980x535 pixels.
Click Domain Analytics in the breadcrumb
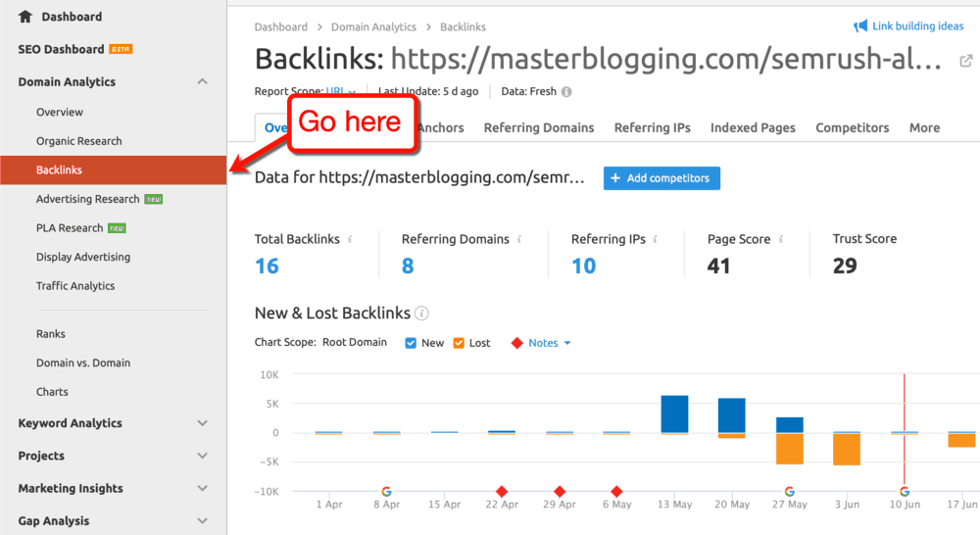tap(373, 27)
